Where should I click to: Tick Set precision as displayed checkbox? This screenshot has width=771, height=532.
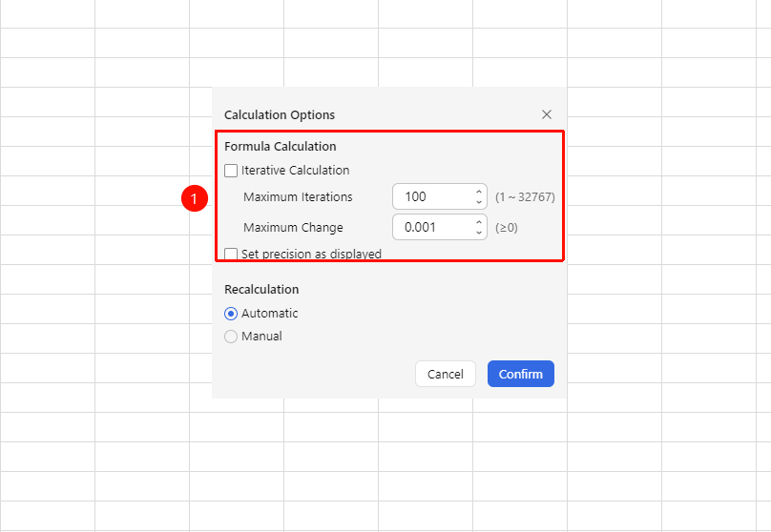coord(231,254)
